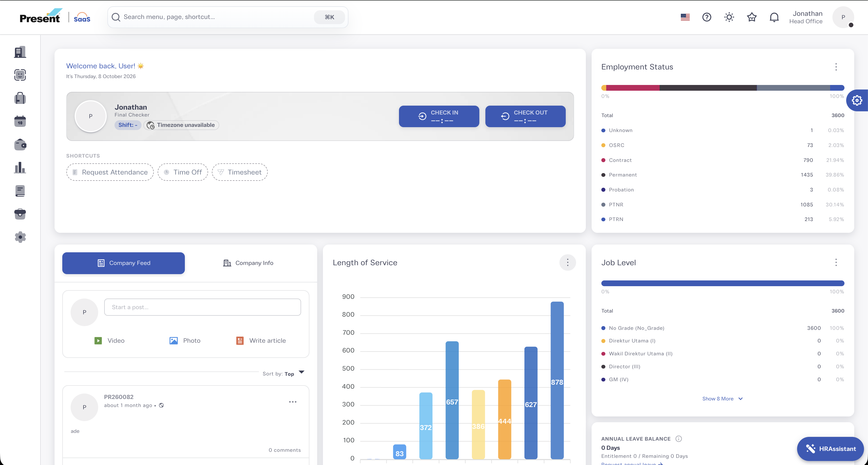Open the notifications bell
The width and height of the screenshot is (868, 465).
774,17
